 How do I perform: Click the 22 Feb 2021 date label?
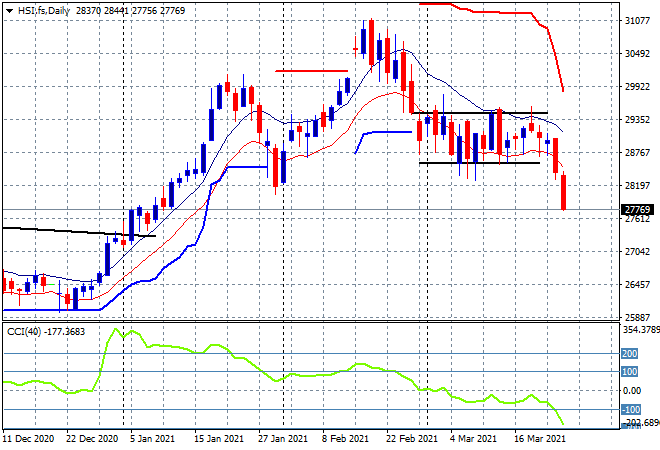pyautogui.click(x=412, y=439)
